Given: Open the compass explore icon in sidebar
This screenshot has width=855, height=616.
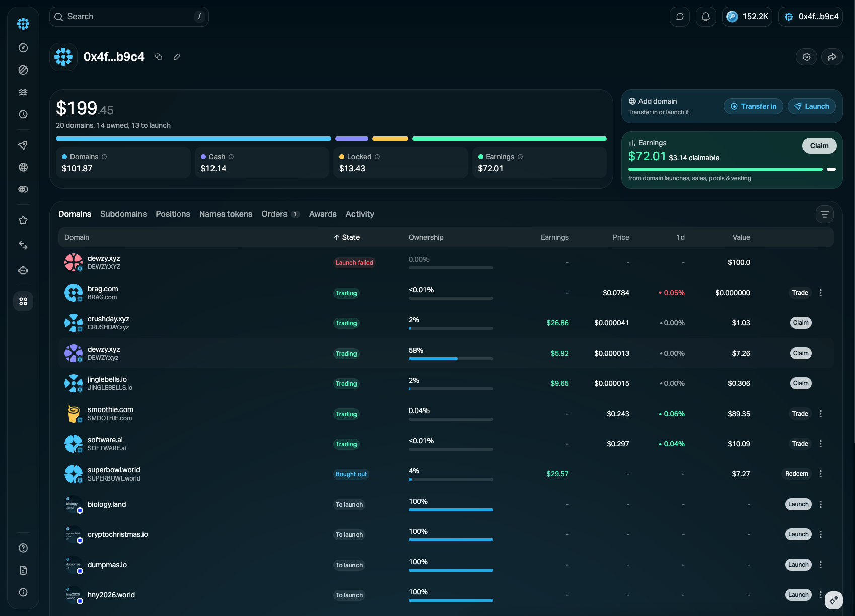Looking at the screenshot, I should [x=23, y=48].
